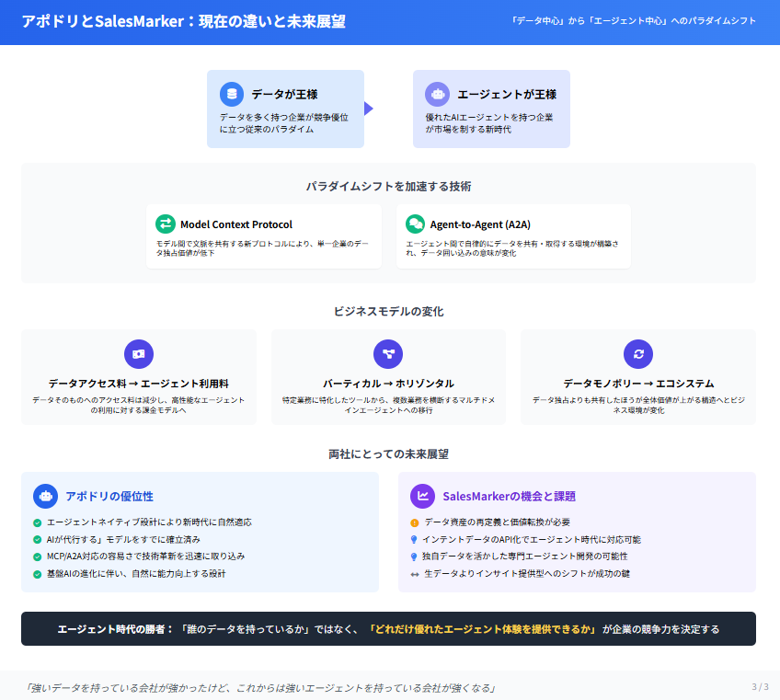Click the green chat icon for Agent-to-Agent (A2A)
The image size is (780, 700).
416,224
